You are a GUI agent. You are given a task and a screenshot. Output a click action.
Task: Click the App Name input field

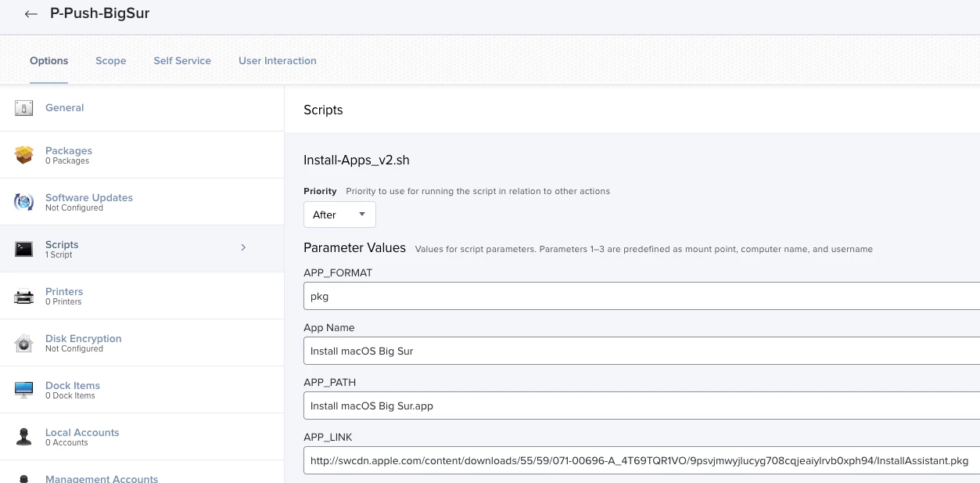641,351
